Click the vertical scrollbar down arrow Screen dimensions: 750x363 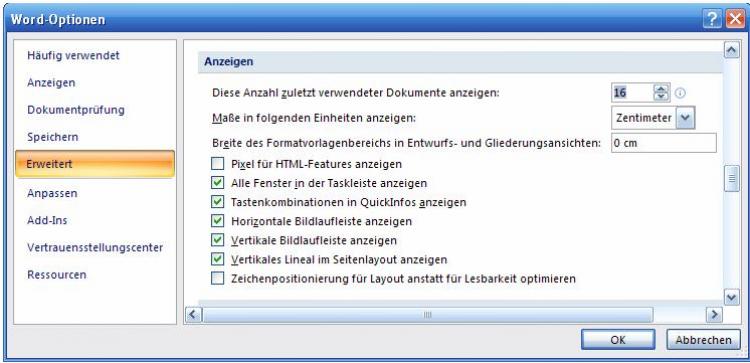(x=731, y=297)
